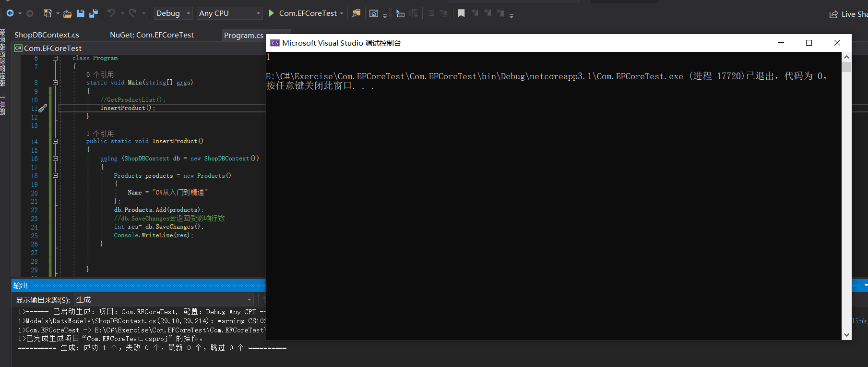Click the Live Share button label
Viewport: 868px width, 367px height.
[855, 14]
